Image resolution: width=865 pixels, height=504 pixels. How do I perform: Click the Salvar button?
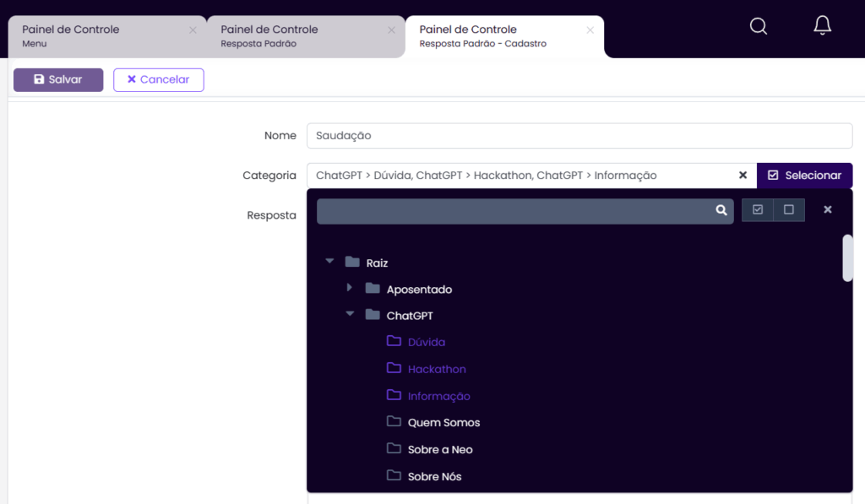tap(58, 80)
